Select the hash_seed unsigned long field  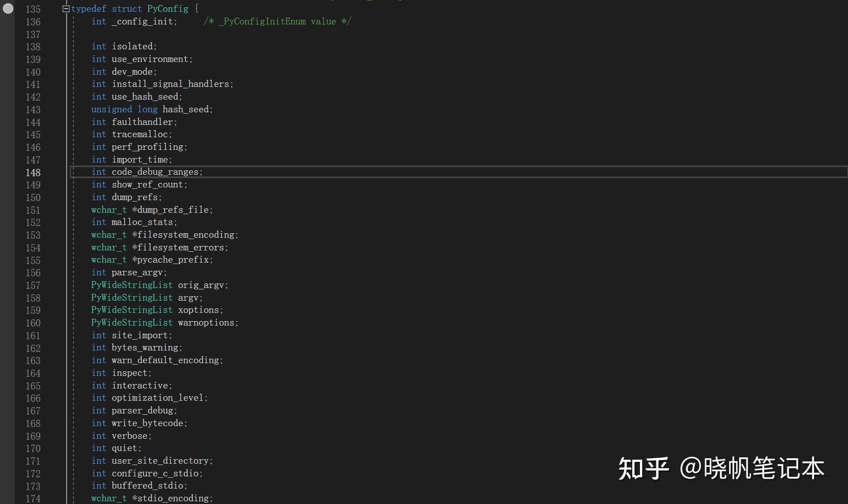[187, 109]
